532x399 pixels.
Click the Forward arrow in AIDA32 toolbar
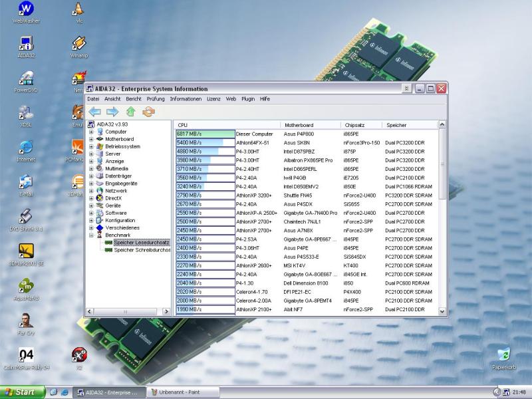(x=112, y=112)
